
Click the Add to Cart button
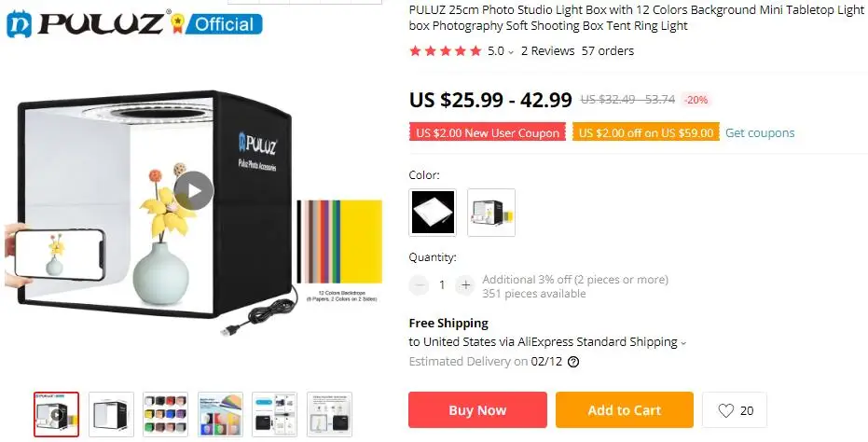point(625,410)
